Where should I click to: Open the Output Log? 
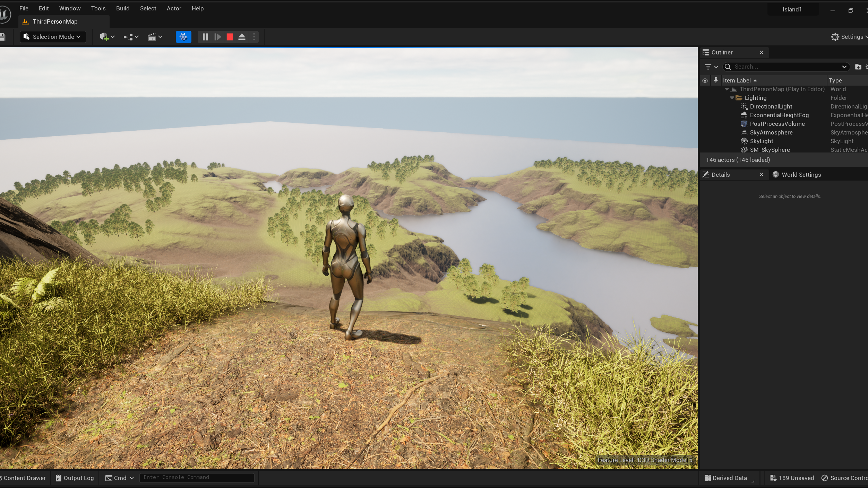pyautogui.click(x=75, y=478)
